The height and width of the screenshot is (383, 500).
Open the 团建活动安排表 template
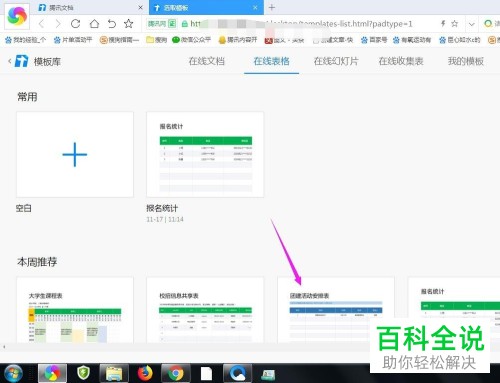(336, 310)
